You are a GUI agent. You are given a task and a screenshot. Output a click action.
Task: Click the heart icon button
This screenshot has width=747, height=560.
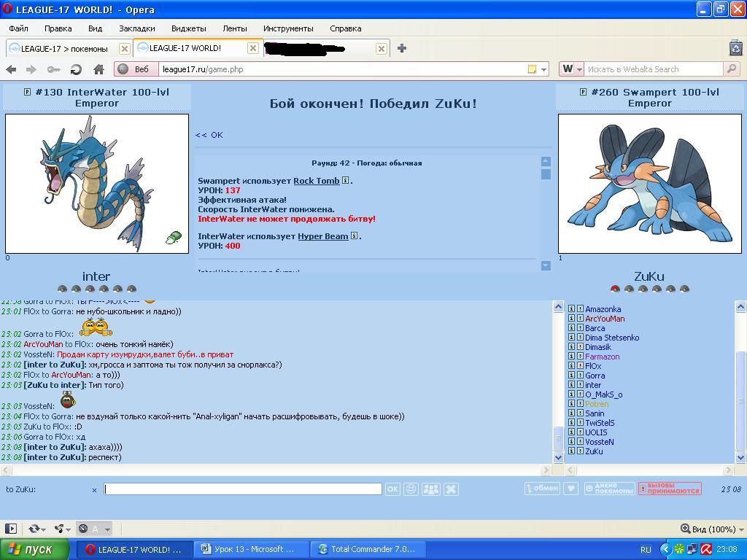(x=570, y=488)
